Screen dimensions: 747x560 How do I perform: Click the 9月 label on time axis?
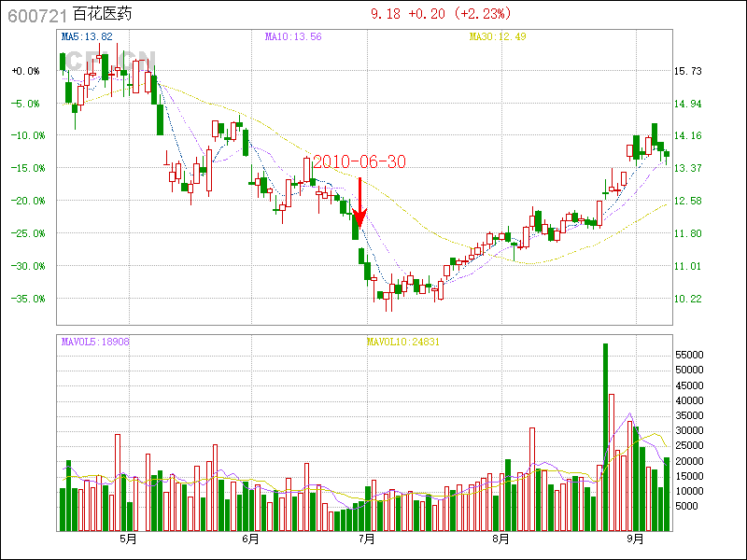tap(636, 539)
